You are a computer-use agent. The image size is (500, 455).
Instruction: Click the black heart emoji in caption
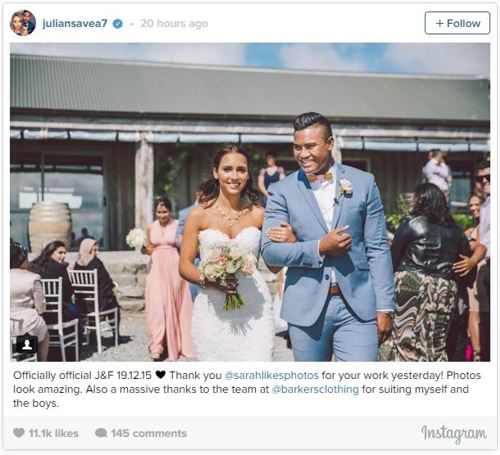click(x=160, y=375)
